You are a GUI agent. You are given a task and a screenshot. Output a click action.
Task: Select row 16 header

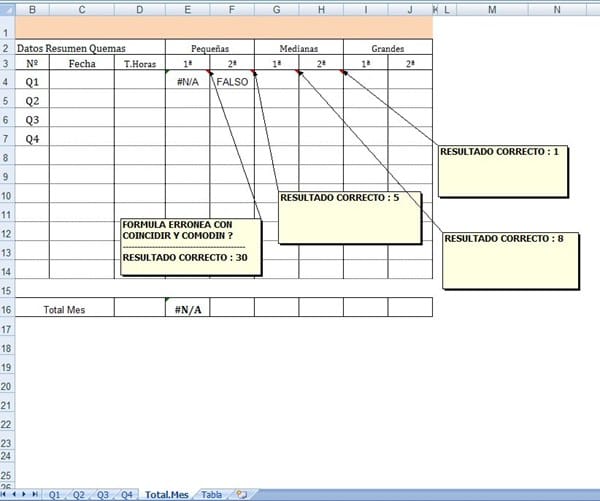coord(7,307)
